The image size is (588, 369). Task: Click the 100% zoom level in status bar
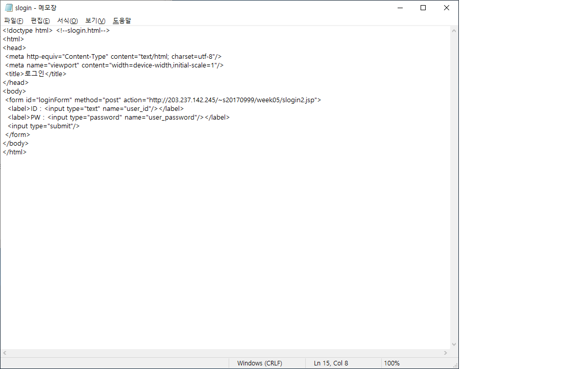point(391,363)
